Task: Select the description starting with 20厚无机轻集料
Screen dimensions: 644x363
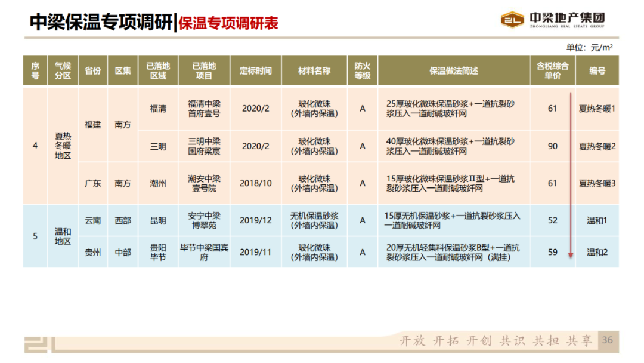Action: click(454, 252)
